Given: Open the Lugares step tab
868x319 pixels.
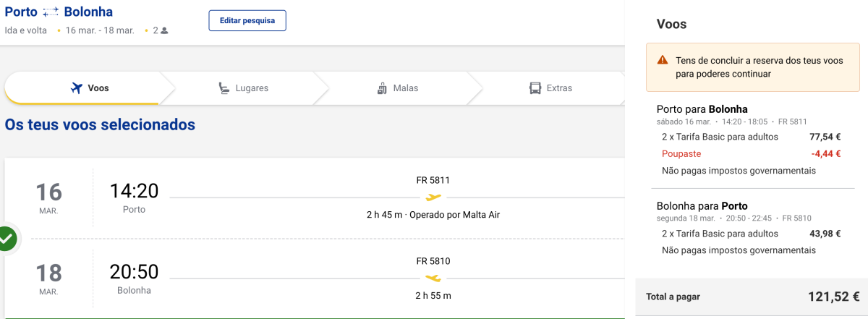Looking at the screenshot, I should click(243, 88).
